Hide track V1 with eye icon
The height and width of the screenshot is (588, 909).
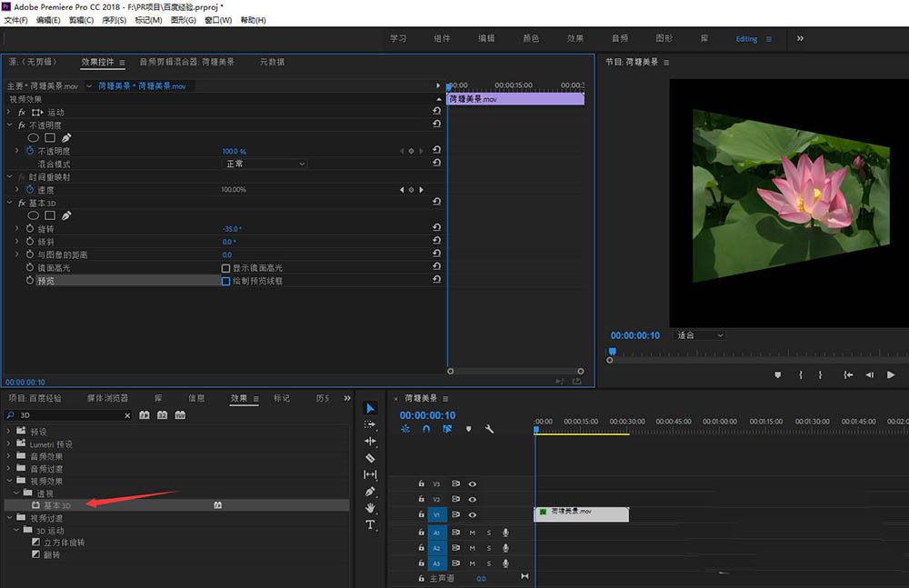click(473, 515)
